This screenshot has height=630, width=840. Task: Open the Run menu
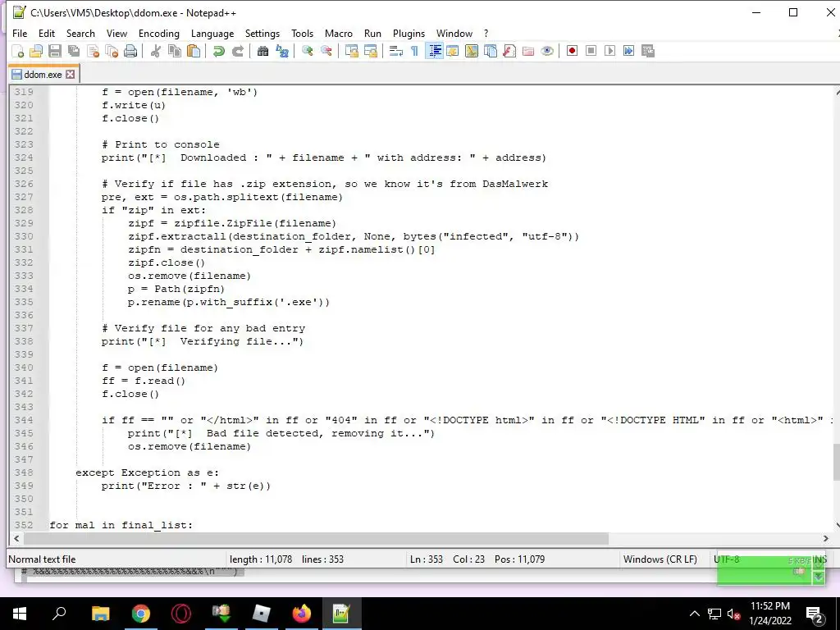click(x=373, y=33)
